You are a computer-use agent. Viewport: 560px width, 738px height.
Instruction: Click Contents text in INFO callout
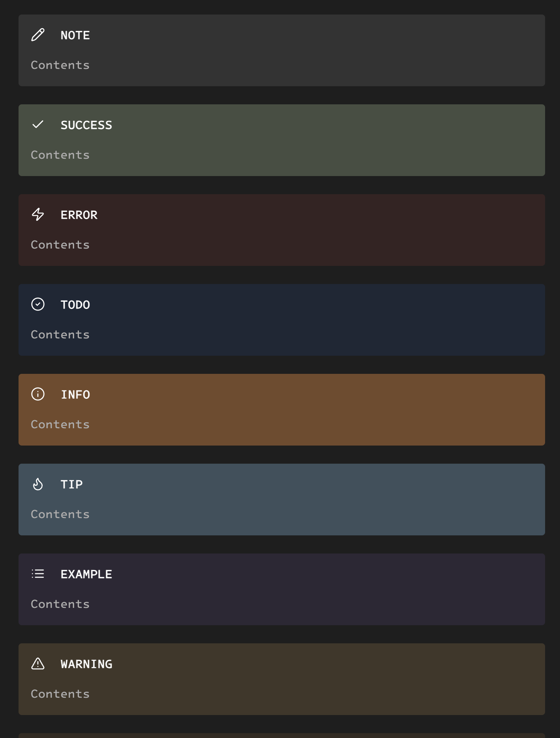click(x=60, y=425)
